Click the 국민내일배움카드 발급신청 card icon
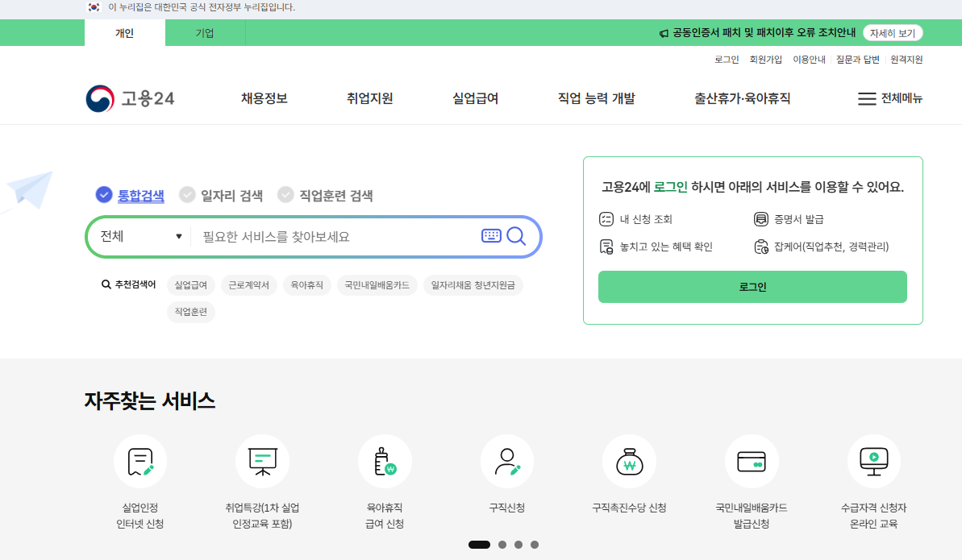 coord(752,461)
